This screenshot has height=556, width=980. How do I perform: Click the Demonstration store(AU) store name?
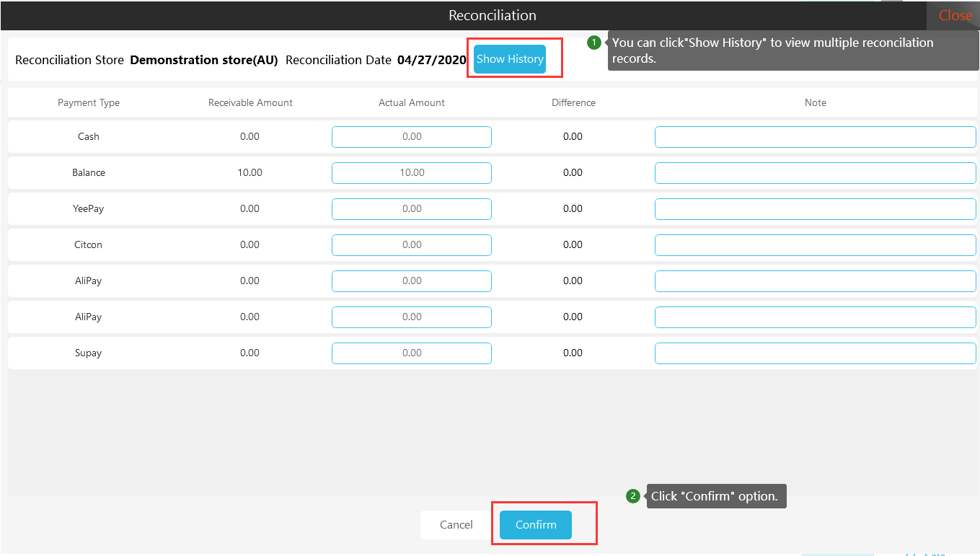click(203, 60)
